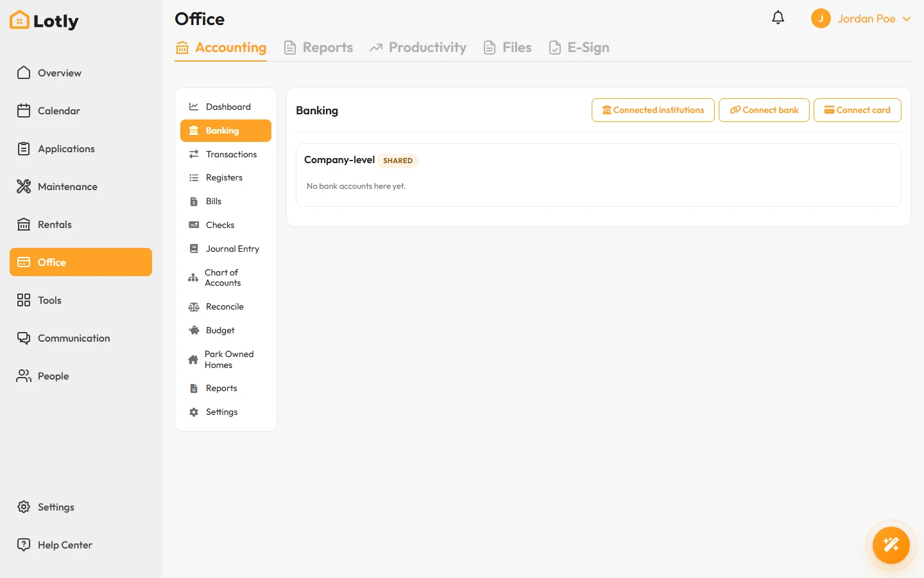Open Calendar via its calendar icon
Viewport: 924px width, 578px height.
coord(24,110)
